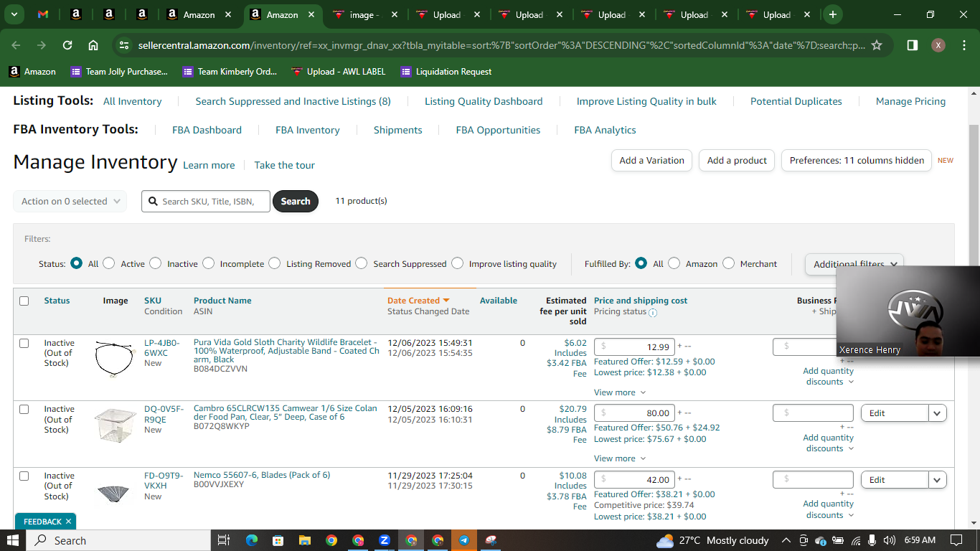Open the FBA Dashboard tool

[x=207, y=130]
